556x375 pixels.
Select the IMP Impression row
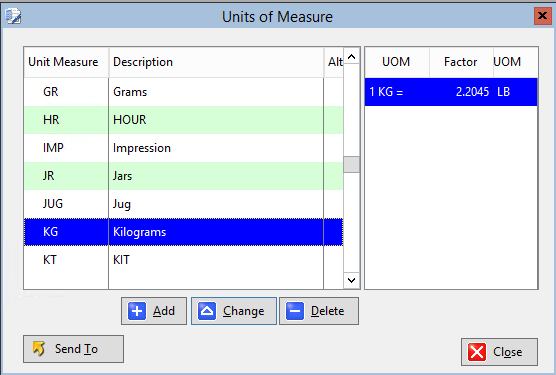coord(183,148)
